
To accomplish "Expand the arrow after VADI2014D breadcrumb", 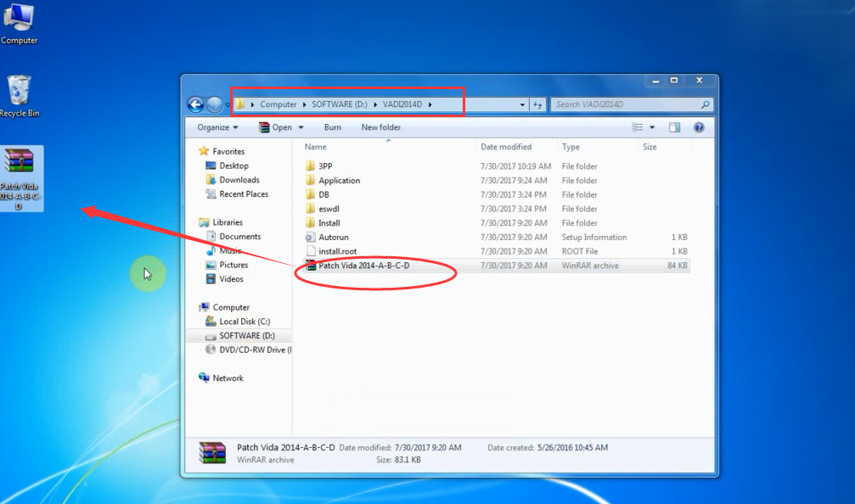I will tap(430, 104).
